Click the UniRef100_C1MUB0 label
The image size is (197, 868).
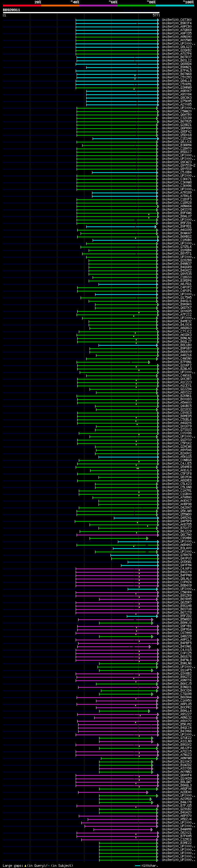click(177, 240)
